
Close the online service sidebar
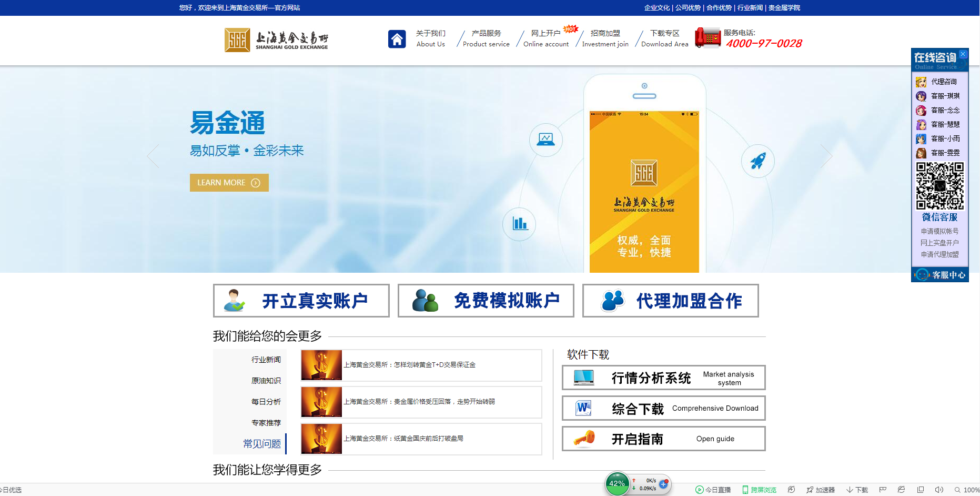(963, 54)
